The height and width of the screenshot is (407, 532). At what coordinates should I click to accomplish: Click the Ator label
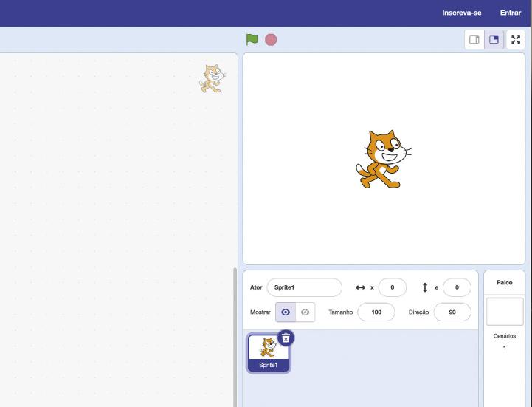pyautogui.click(x=256, y=287)
